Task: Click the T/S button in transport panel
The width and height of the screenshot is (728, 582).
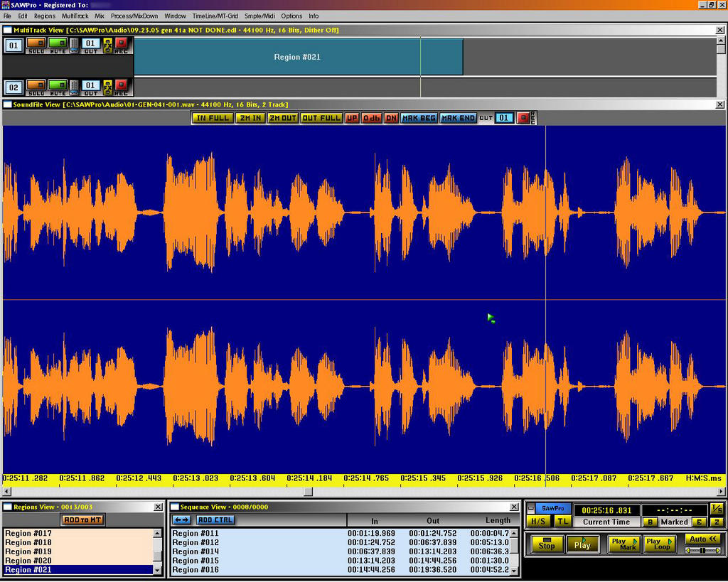Action: coord(717,509)
